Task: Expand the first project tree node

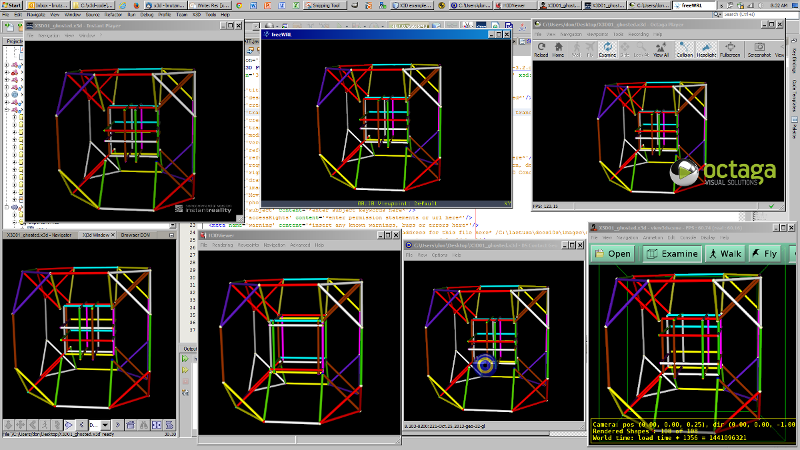Action: click(x=7, y=65)
